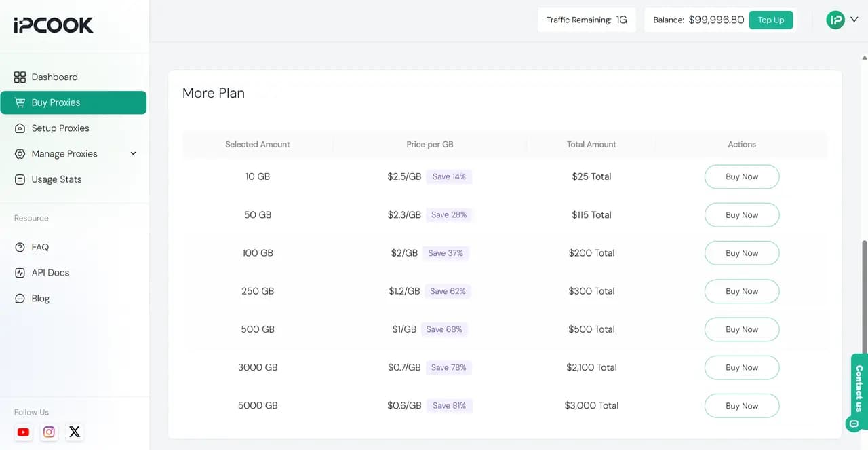868x450 pixels.
Task: Click the Contact us chat icon
Action: point(854,424)
